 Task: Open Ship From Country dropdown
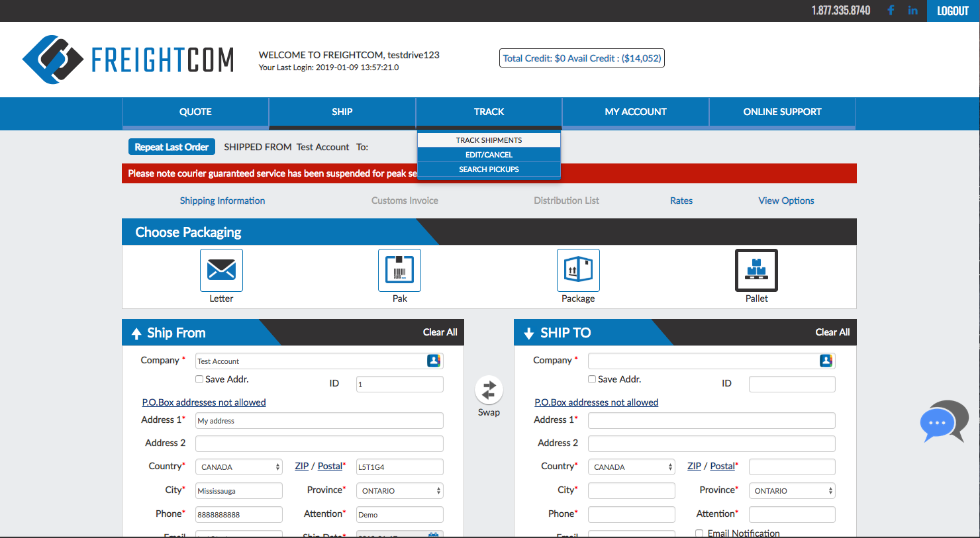pyautogui.click(x=239, y=467)
